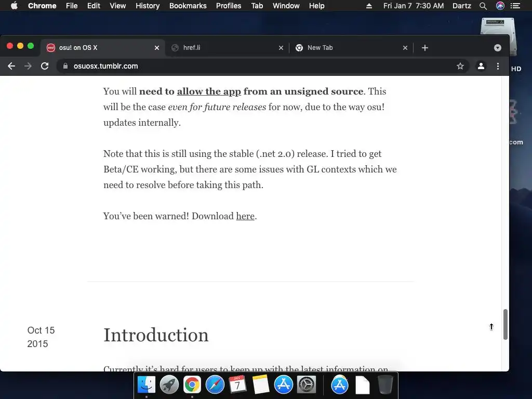Open the History menu
This screenshot has width=532, height=399.
coord(148,6)
